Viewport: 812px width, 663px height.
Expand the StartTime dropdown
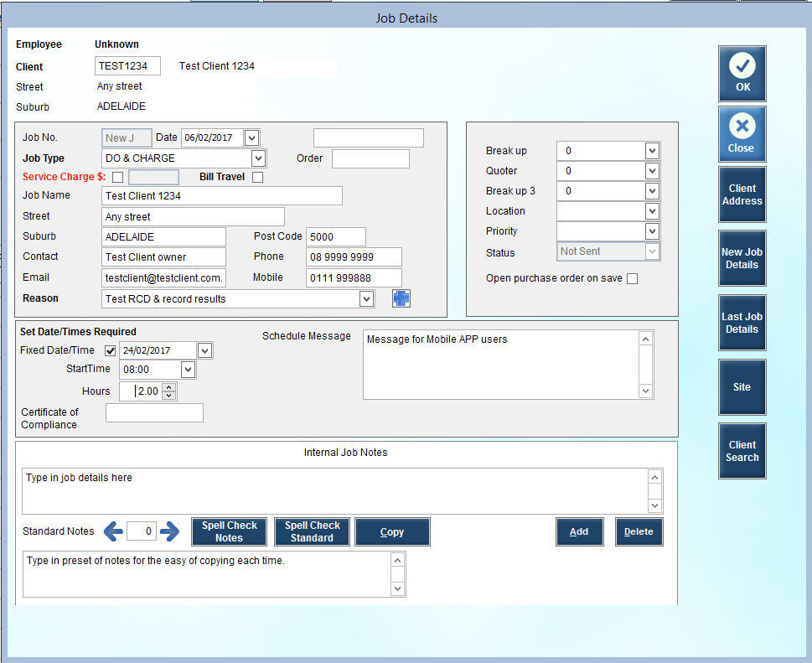188,370
